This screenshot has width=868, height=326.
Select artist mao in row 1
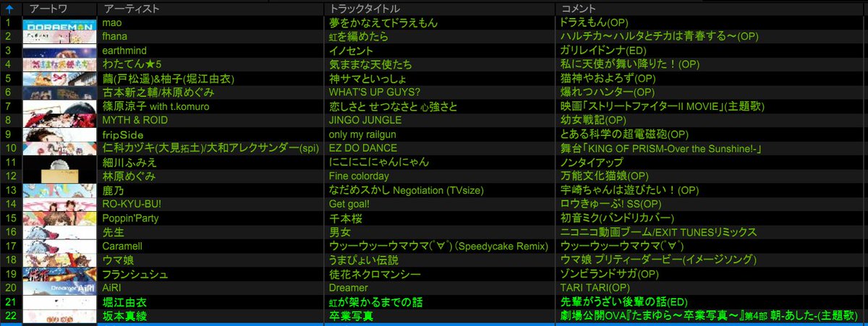pyautogui.click(x=113, y=24)
